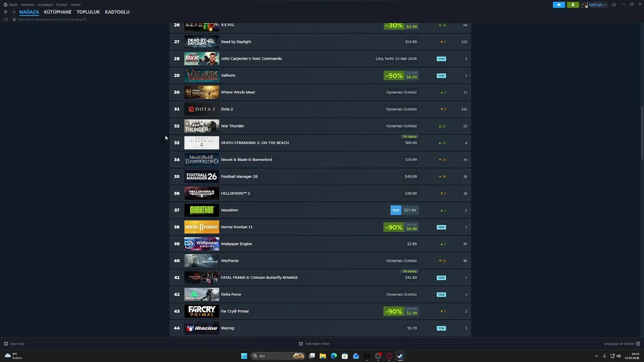Open the Warframe listing
Screen dimensions: 644x362
[320, 260]
